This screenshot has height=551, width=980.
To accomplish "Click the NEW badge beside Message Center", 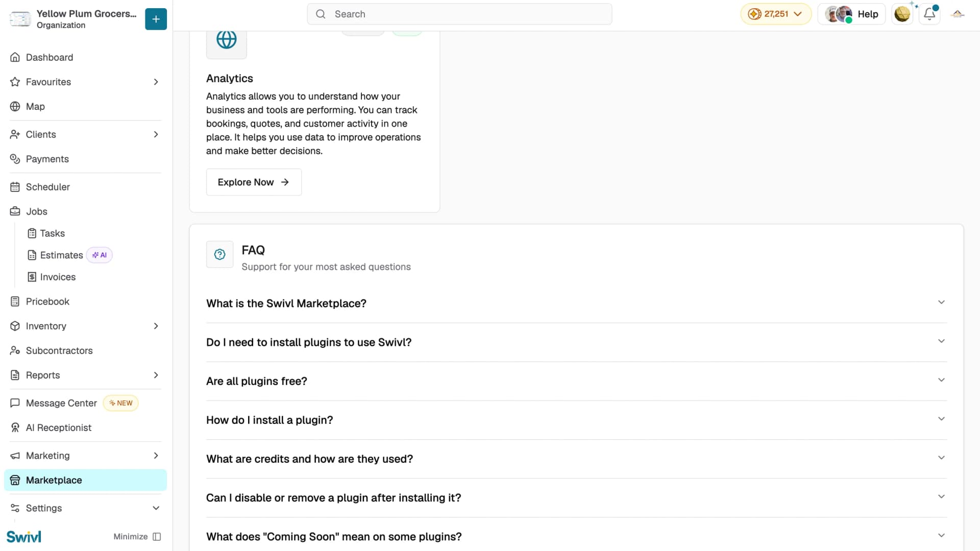I will pyautogui.click(x=120, y=403).
